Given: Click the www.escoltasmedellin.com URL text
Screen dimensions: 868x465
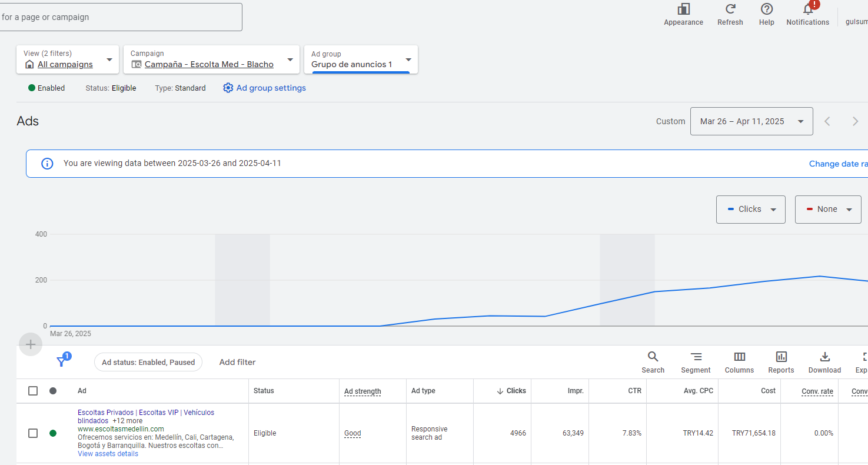Looking at the screenshot, I should [x=121, y=429].
